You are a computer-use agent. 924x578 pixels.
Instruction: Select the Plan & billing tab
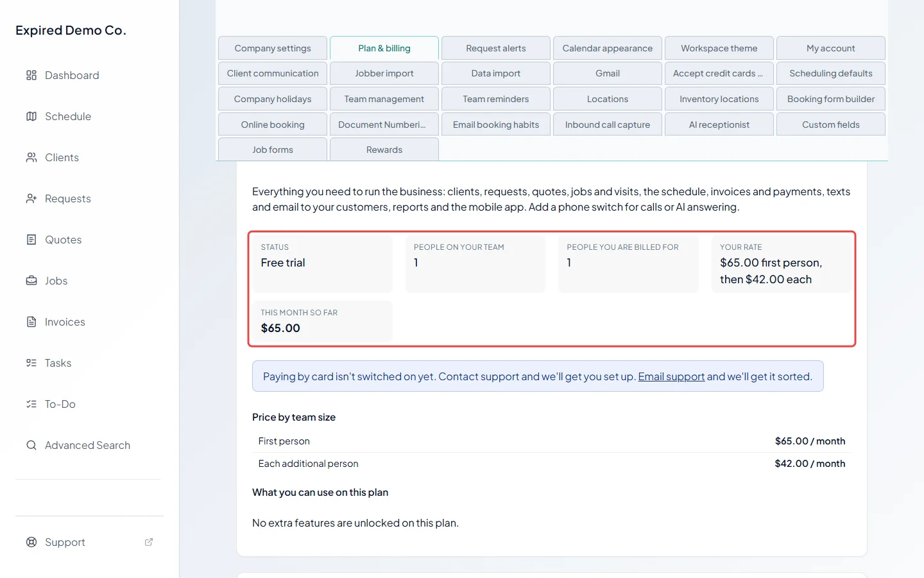[x=384, y=48]
